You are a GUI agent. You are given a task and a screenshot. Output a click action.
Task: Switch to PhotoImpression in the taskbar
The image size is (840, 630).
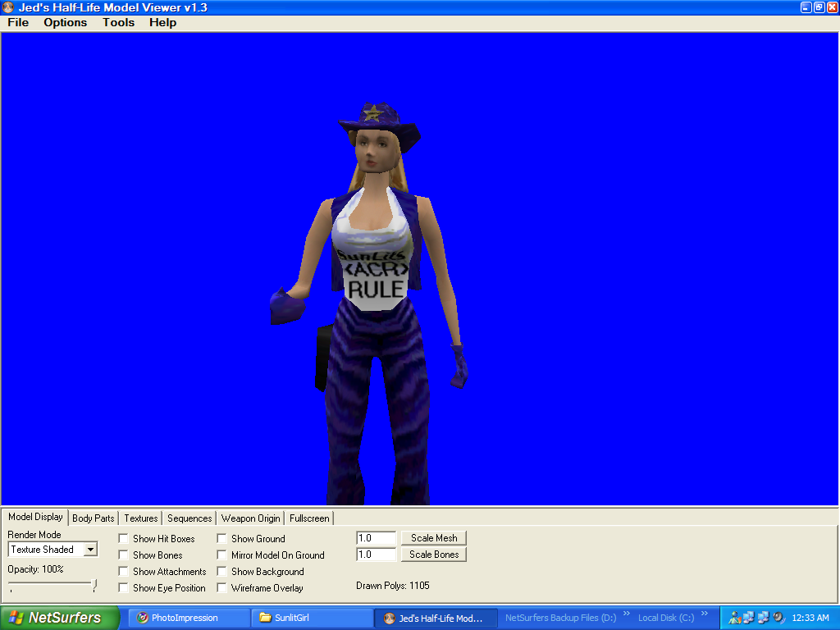(x=189, y=618)
